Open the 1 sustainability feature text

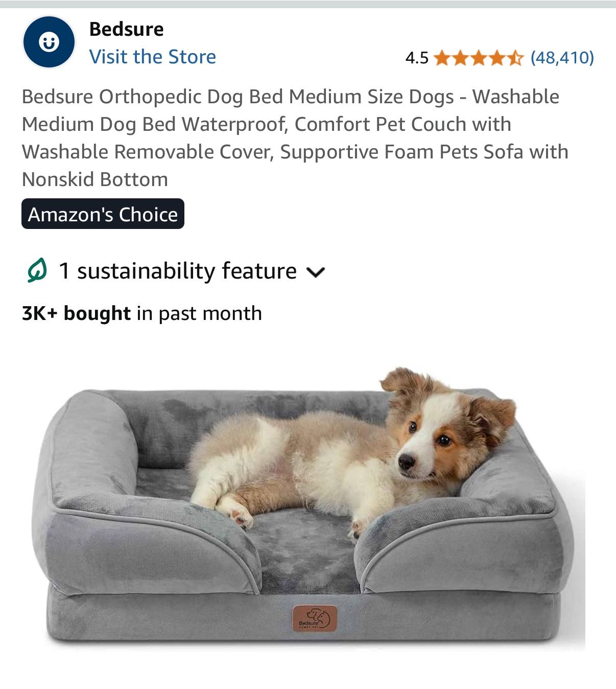[x=177, y=270]
